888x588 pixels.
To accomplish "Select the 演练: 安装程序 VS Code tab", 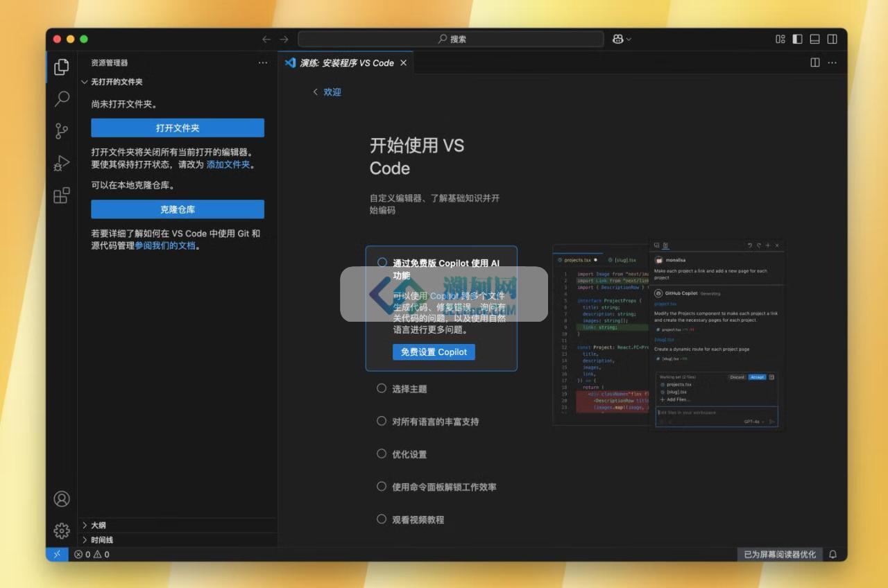I will [346, 62].
